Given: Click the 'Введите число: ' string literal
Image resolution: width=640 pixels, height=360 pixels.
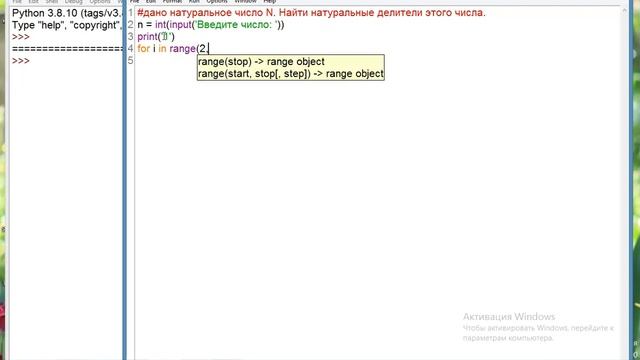Looking at the screenshot, I should 236,24.
